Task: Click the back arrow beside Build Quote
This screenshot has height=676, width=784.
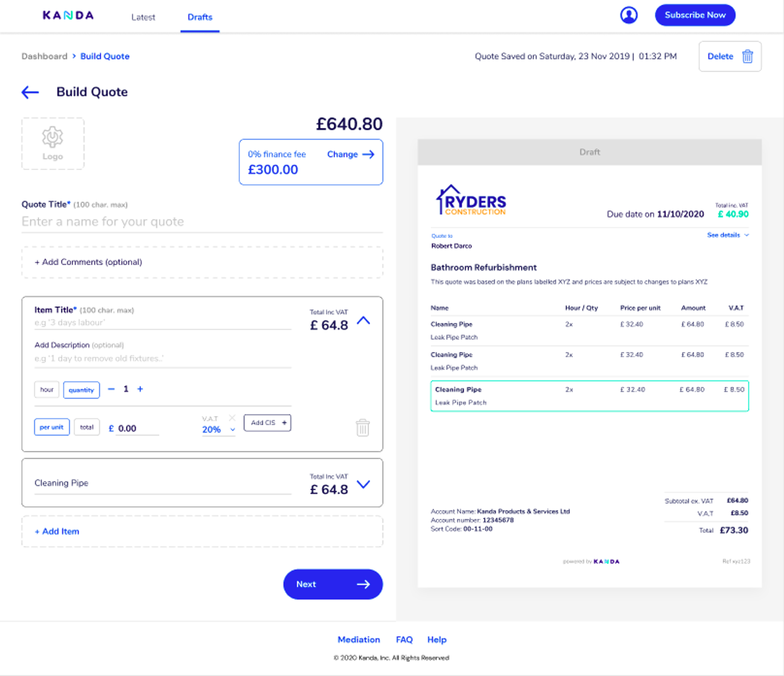Action: (30, 92)
